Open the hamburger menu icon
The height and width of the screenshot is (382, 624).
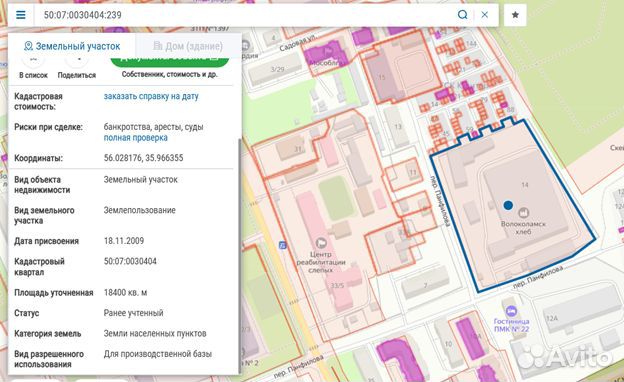21,15
